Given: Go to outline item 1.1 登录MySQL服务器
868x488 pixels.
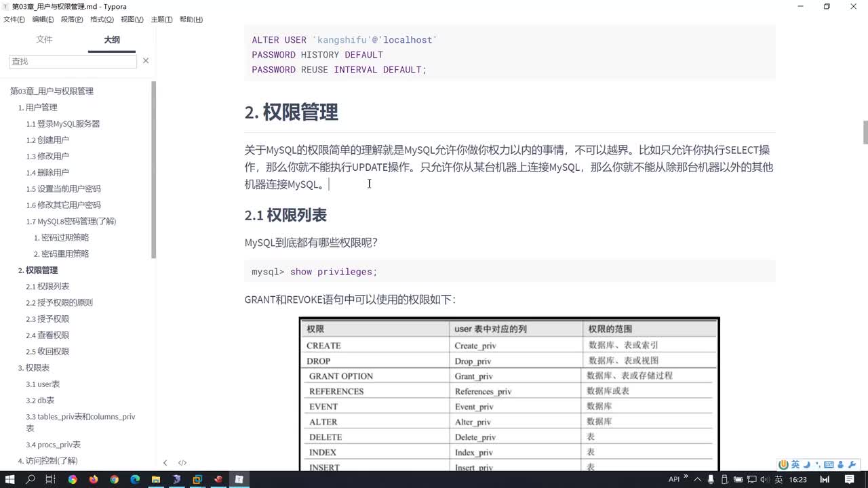Looking at the screenshot, I should pos(63,123).
